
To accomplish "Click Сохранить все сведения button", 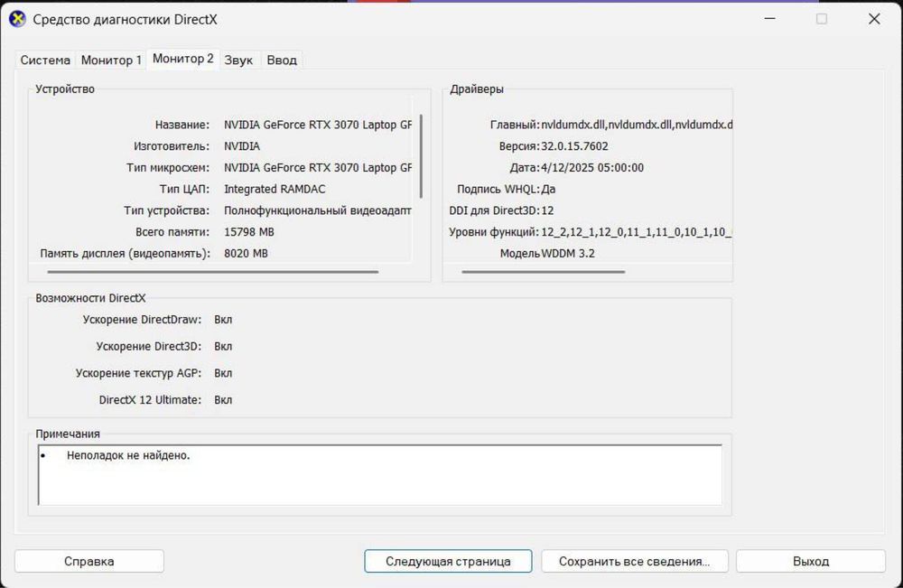I will (x=635, y=561).
